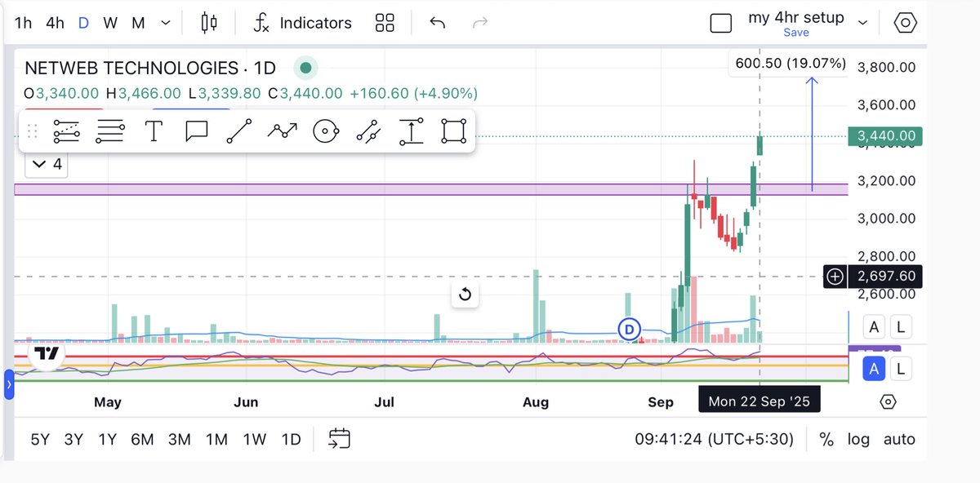The width and height of the screenshot is (980, 483).
Task: Set date range to 6M
Action: 142,440
